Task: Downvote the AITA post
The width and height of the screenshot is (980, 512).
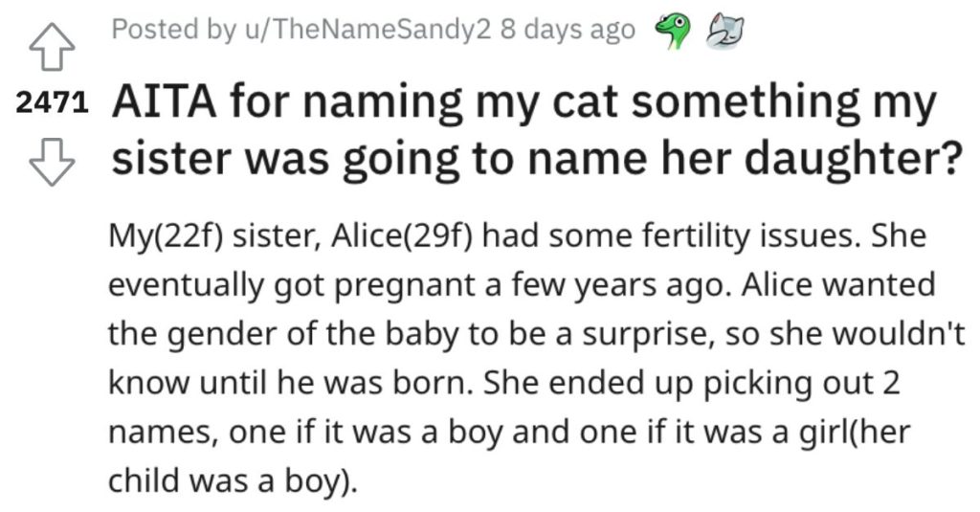Action: coord(52,162)
